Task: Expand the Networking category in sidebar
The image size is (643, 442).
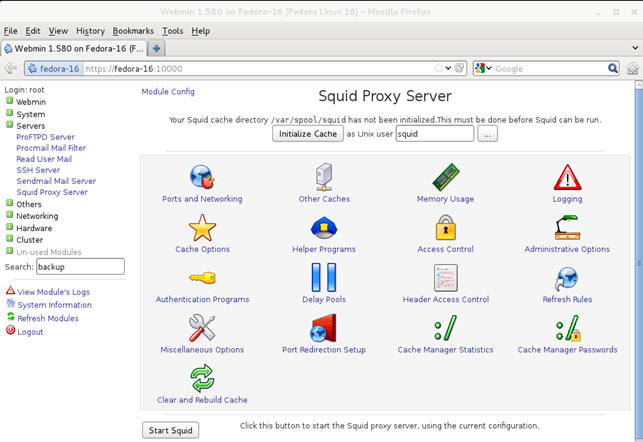Action: tap(9, 215)
